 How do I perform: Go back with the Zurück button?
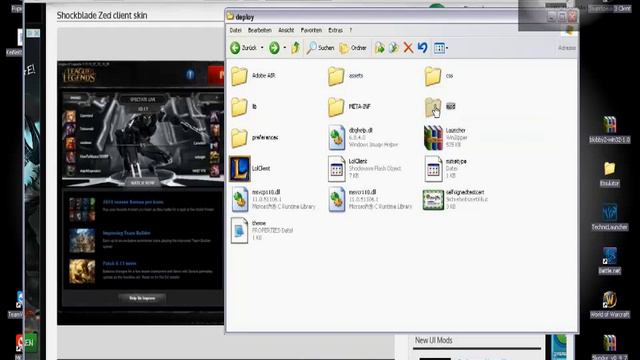[x=243, y=48]
